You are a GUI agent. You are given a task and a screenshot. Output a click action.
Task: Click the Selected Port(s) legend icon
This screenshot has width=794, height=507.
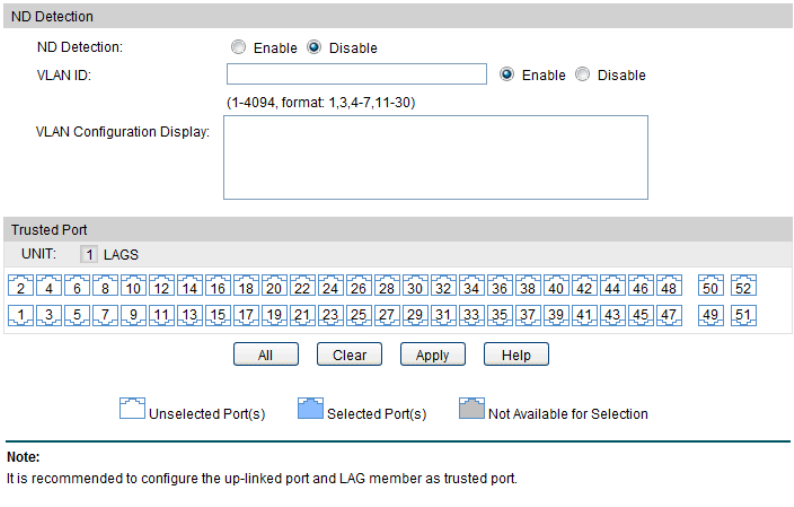point(310,408)
